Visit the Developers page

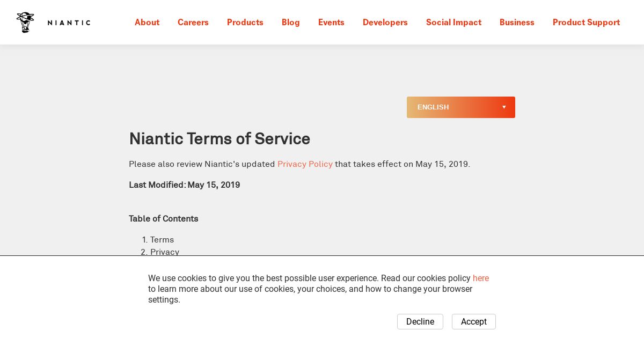point(385,23)
